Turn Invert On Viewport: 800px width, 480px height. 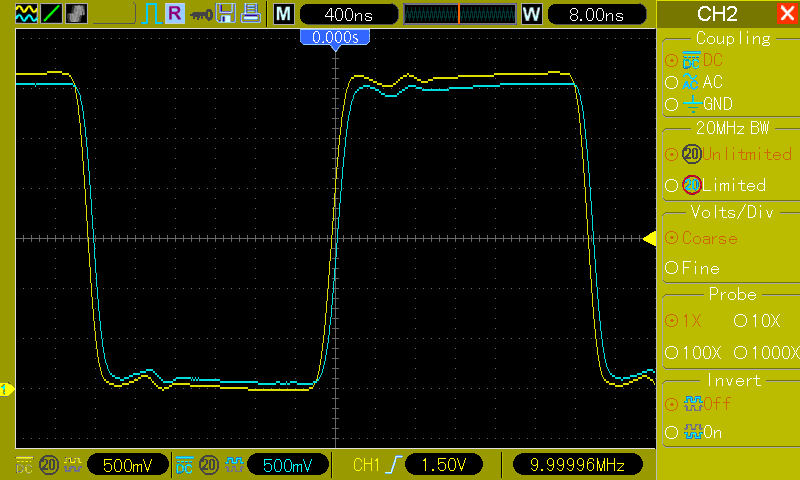coord(693,433)
